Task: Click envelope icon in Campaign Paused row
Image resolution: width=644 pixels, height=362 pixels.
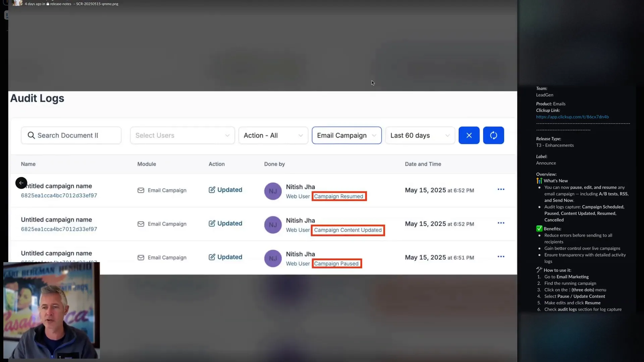Action: point(141,257)
